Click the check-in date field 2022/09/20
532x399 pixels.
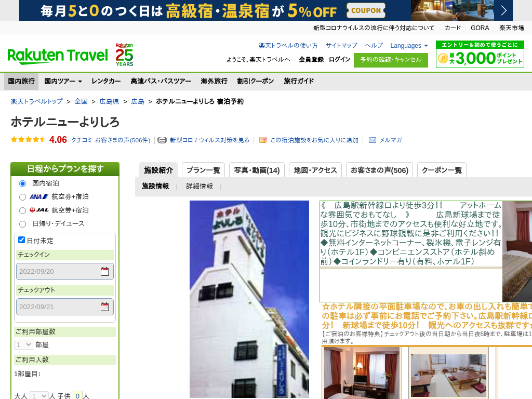[x=65, y=271]
